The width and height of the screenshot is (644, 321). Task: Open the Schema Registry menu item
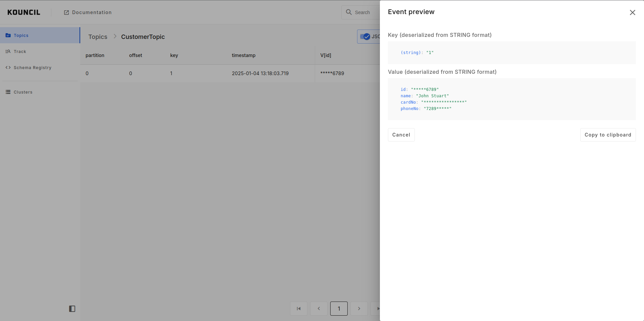tap(33, 68)
